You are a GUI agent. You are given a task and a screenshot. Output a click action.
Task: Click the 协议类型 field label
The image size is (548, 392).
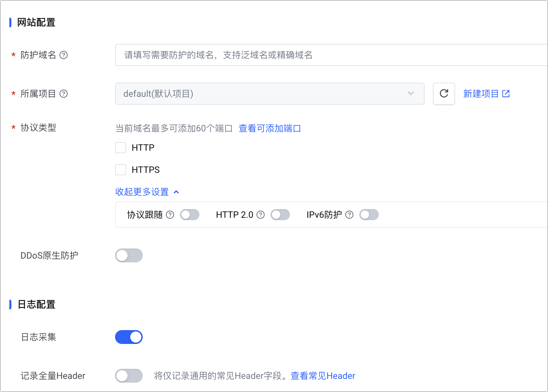click(x=38, y=128)
